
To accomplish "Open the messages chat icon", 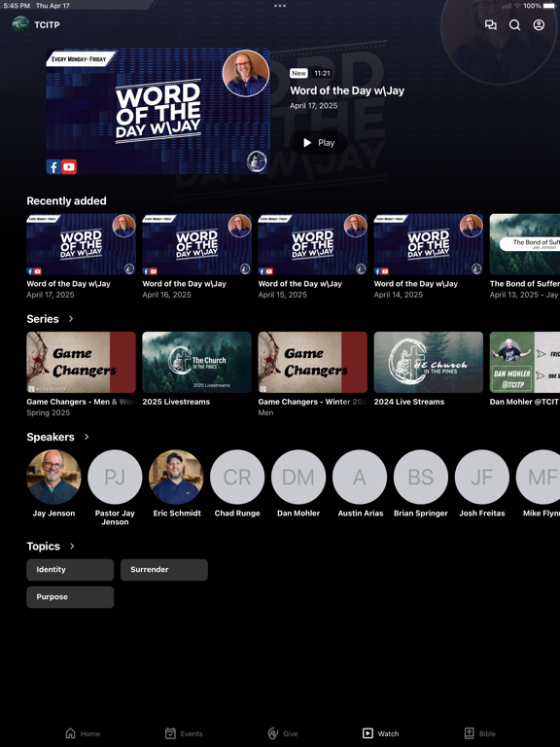I will point(490,24).
